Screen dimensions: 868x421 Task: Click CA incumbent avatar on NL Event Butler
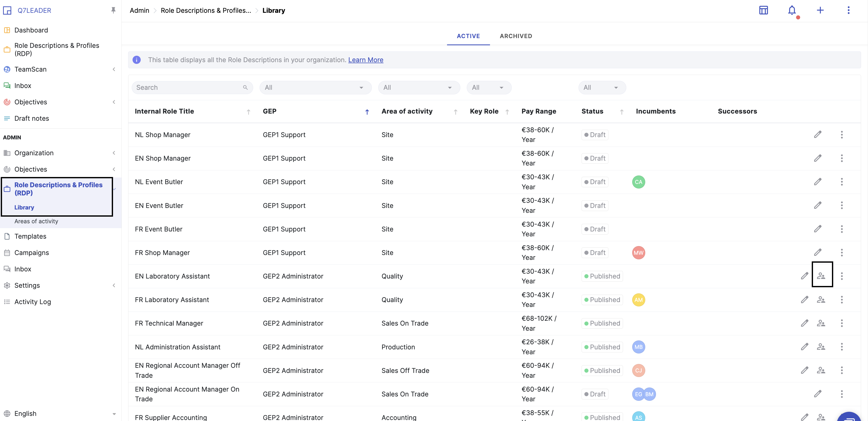tap(638, 182)
